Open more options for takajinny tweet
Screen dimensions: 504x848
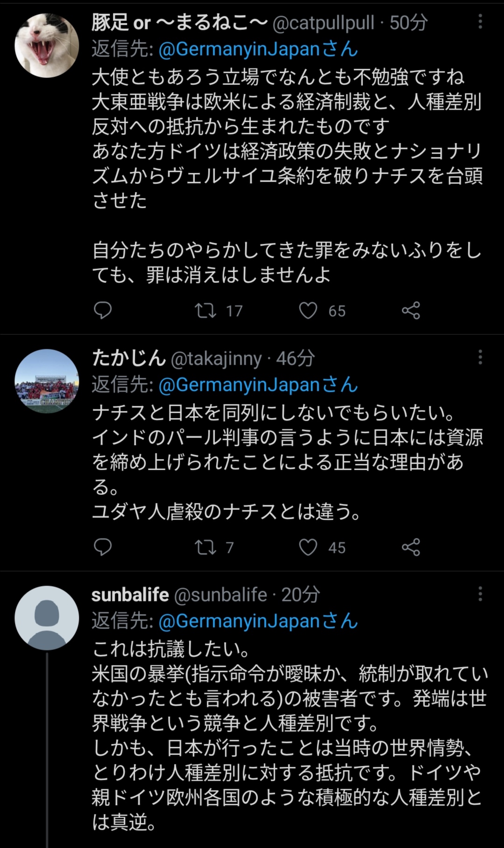480,357
